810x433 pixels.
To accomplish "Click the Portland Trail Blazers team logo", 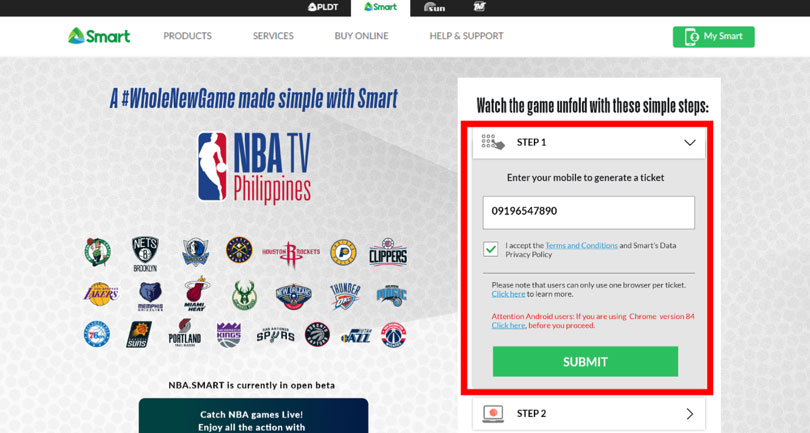I will coord(184,333).
